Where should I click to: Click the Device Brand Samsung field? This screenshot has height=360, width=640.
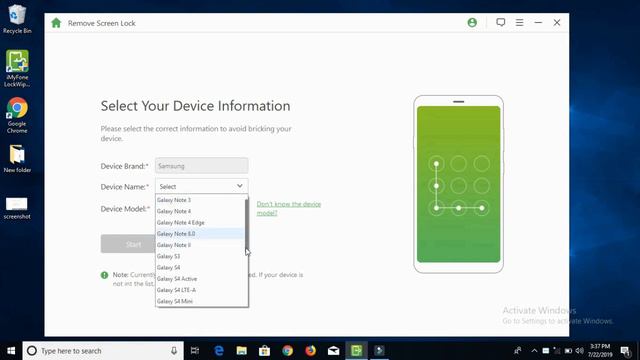[x=202, y=166]
